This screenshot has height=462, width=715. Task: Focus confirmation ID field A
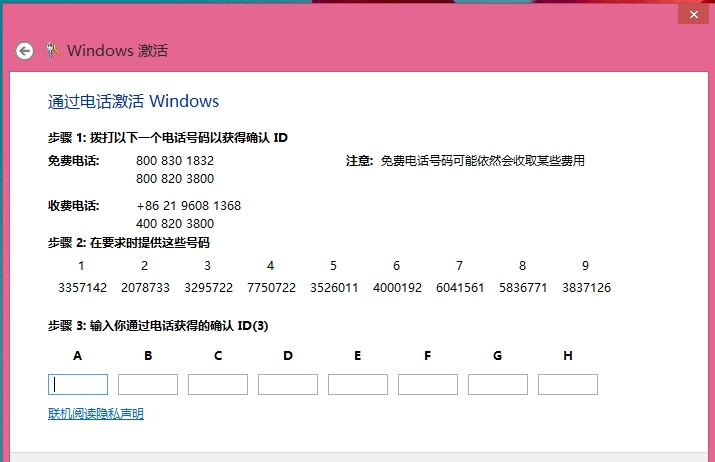78,384
